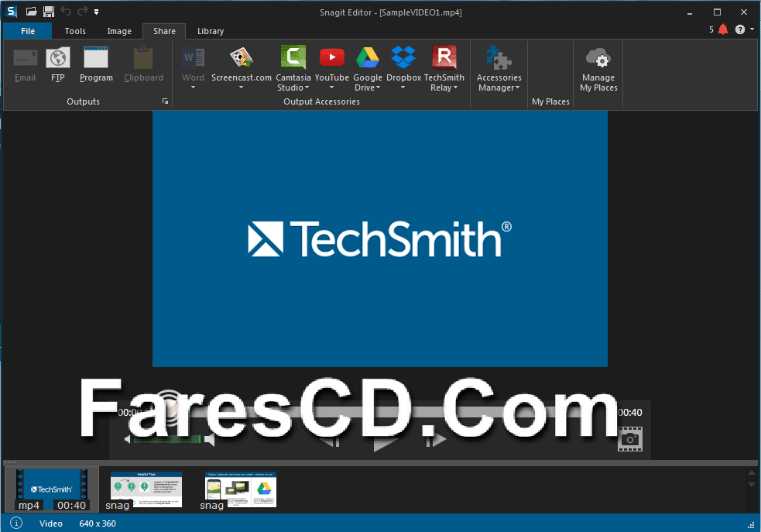
Task: Open the Google Drive dropdown arrow
Action: [378, 88]
